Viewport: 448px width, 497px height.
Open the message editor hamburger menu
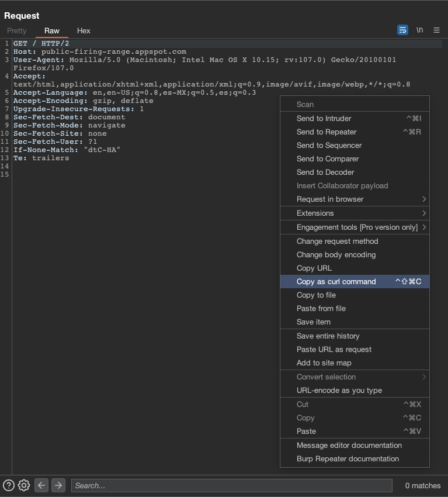pyautogui.click(x=436, y=30)
